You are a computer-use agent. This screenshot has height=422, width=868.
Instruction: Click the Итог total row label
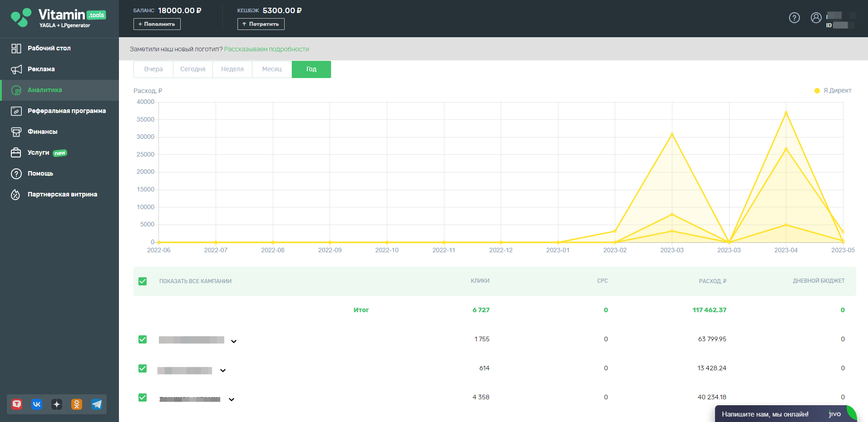coord(361,310)
